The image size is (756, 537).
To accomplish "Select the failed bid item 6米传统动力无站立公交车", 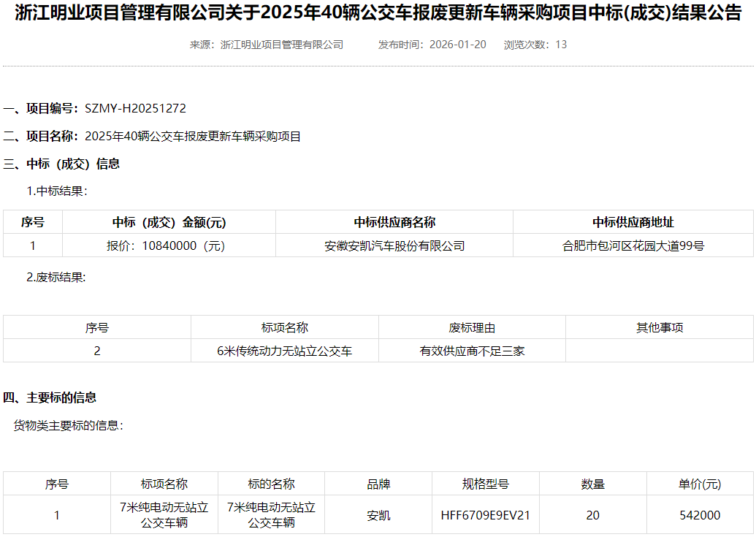I will (x=285, y=351).
